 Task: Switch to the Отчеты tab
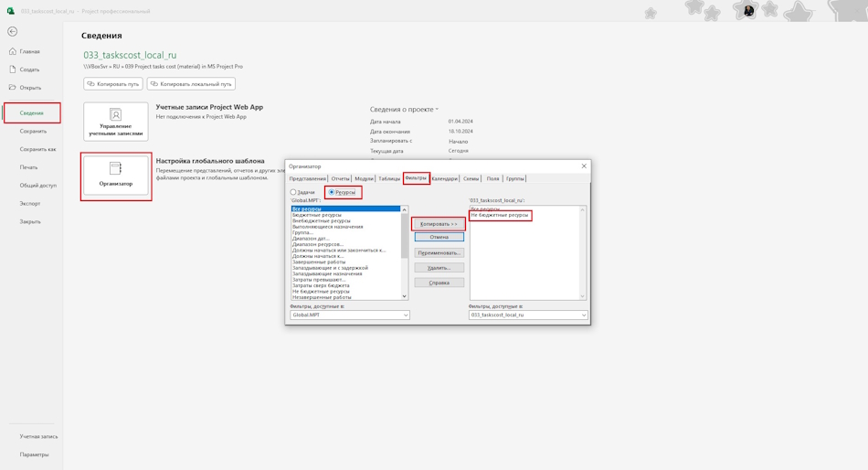[341, 178]
